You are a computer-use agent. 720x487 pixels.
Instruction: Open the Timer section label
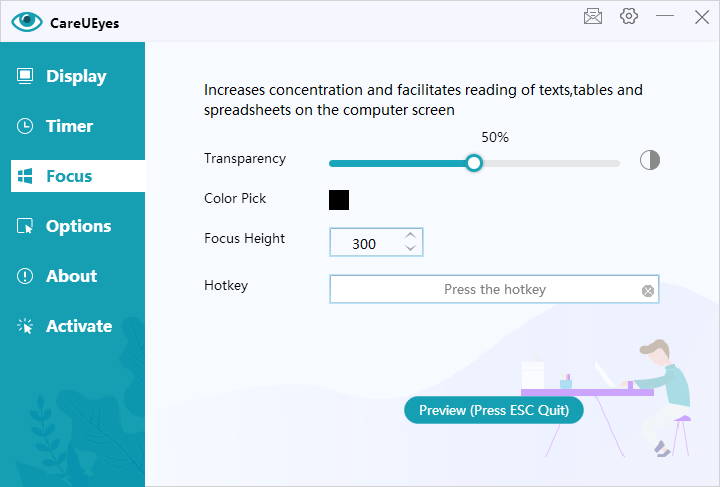pyautogui.click(x=69, y=126)
